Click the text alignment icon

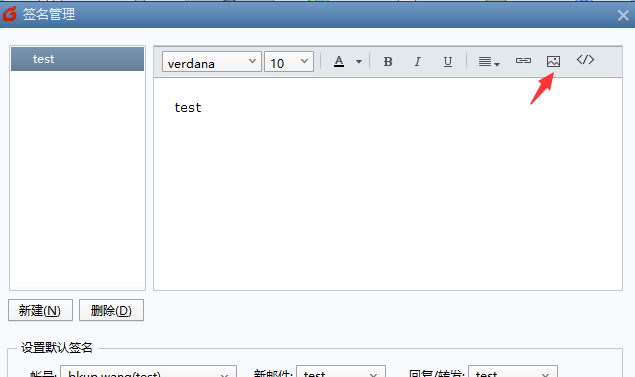[x=489, y=62]
